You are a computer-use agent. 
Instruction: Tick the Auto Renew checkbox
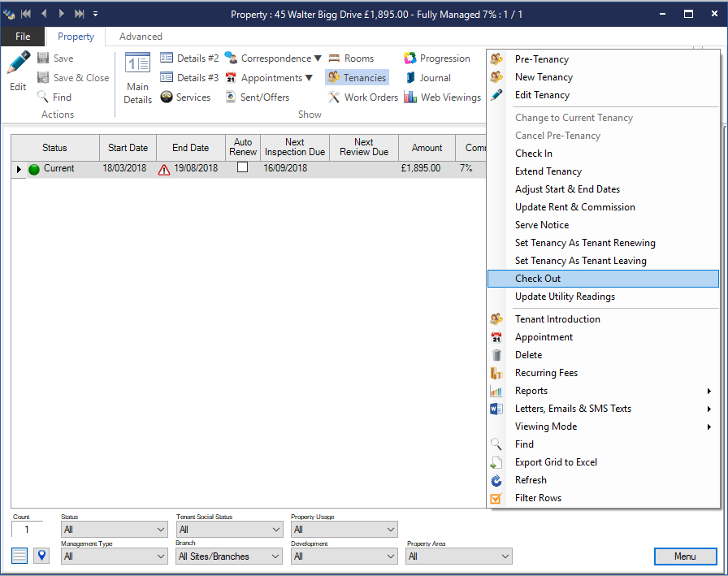click(242, 167)
